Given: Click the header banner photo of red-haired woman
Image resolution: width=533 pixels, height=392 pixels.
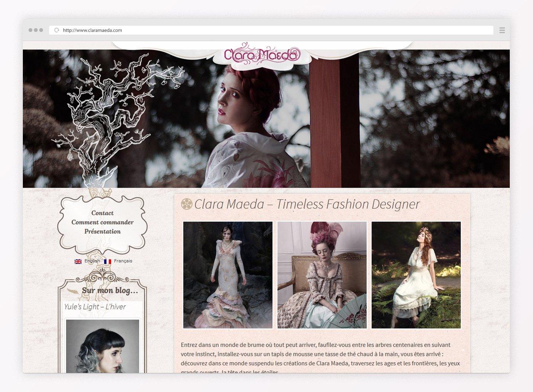Looking at the screenshot, I should coord(266,119).
